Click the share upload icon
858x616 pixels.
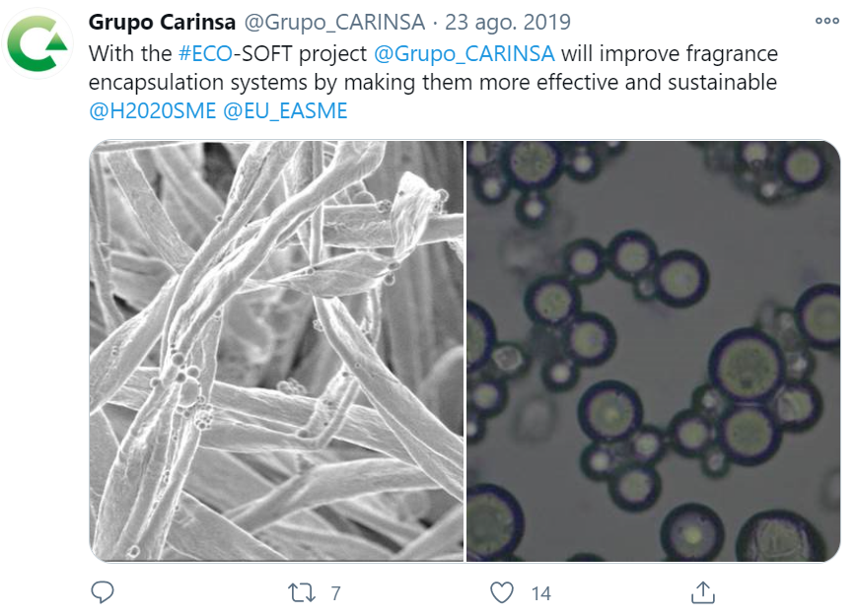[x=702, y=592]
